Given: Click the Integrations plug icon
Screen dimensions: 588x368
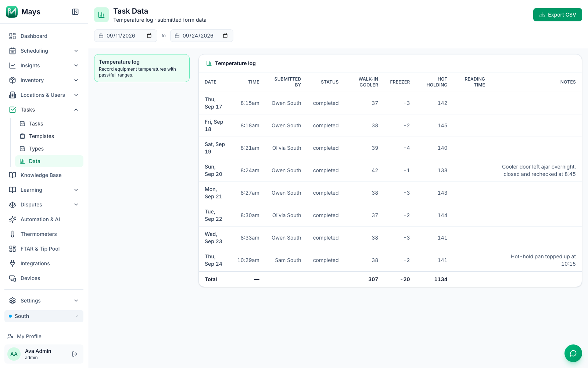Looking at the screenshot, I should 12,263.
